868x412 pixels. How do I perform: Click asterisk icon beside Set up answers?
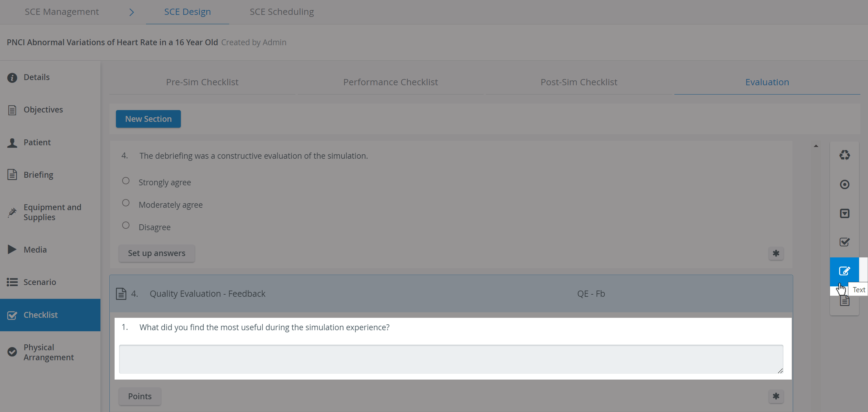click(776, 253)
